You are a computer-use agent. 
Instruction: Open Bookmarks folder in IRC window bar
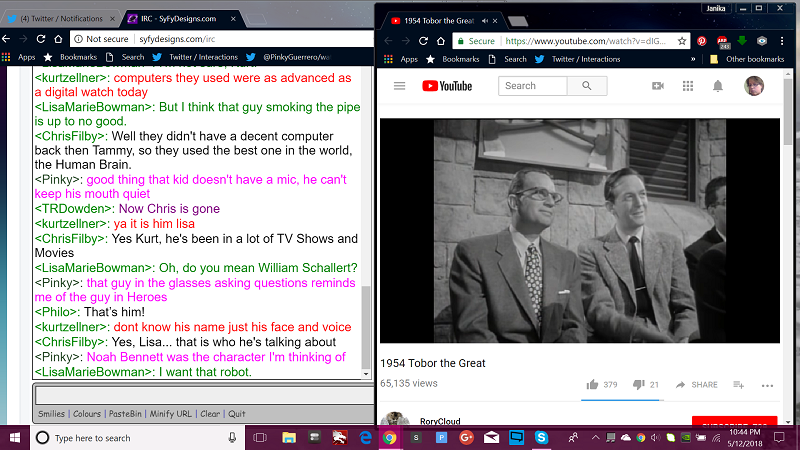coord(70,57)
